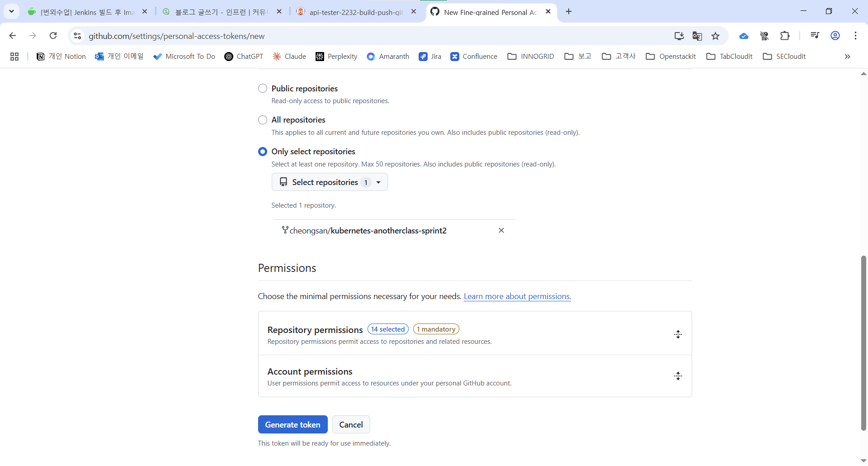This screenshot has height=466, width=868.
Task: Select All repositories radio option
Action: pos(263,120)
